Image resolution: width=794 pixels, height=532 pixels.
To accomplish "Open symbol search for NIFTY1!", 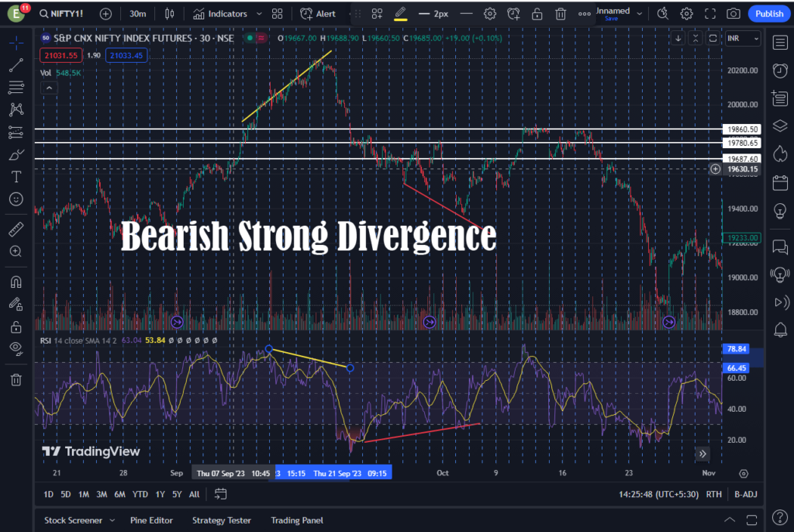I will (61, 14).
